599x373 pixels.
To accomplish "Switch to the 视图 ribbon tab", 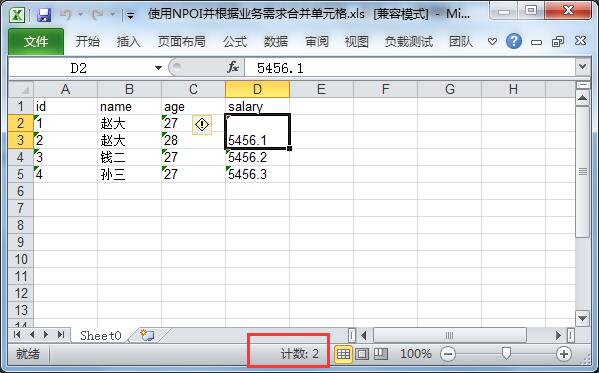I will 356,41.
